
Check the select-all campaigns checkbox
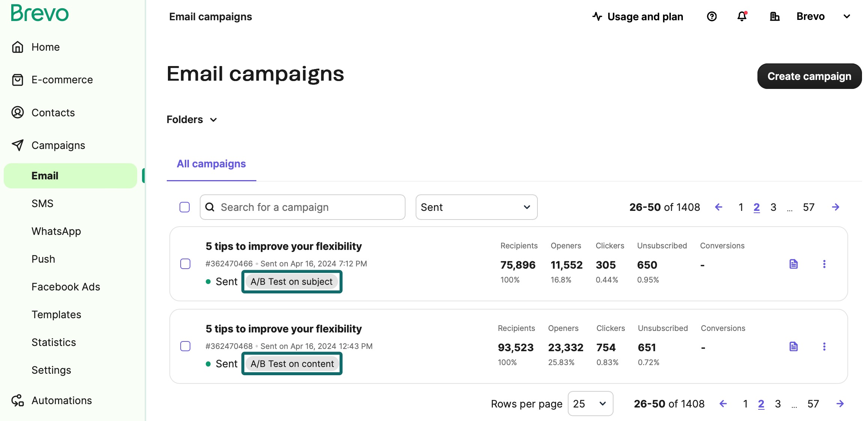pos(184,207)
